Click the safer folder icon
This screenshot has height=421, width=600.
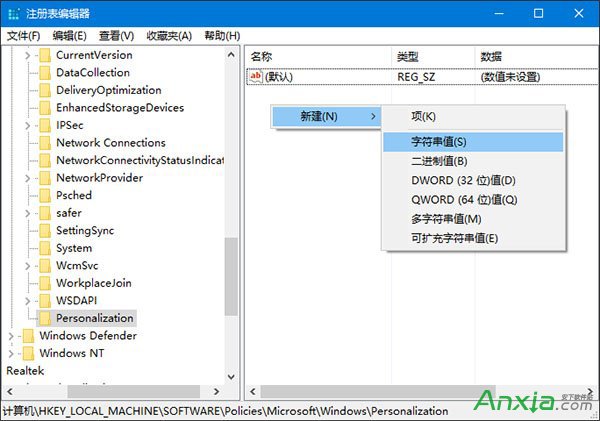(x=45, y=213)
